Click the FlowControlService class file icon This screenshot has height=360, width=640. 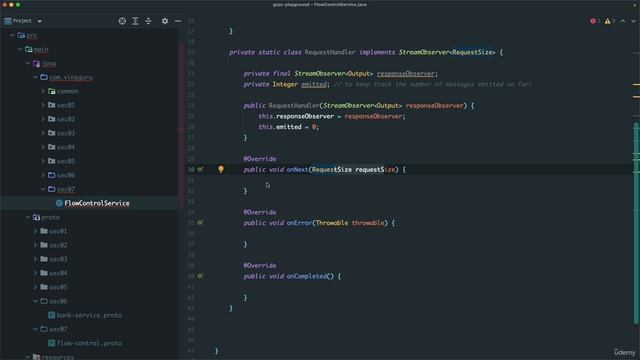coord(59,203)
